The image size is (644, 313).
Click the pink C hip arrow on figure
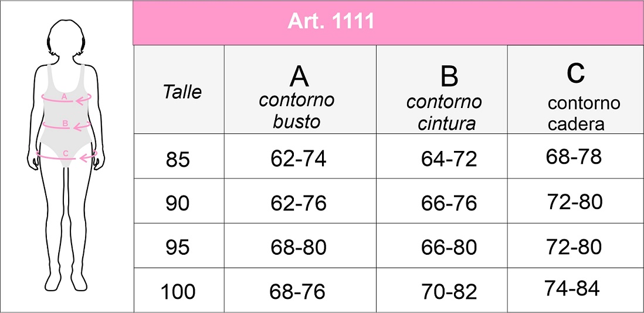(66, 156)
